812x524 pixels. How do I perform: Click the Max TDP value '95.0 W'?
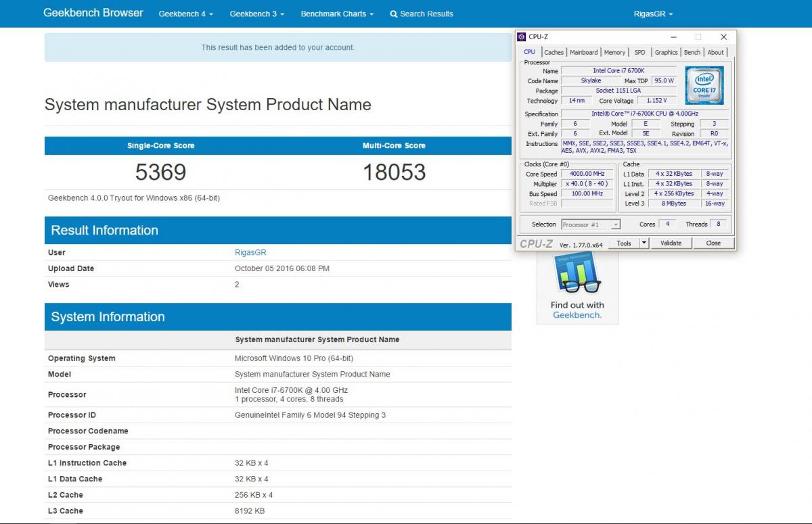[x=664, y=80]
